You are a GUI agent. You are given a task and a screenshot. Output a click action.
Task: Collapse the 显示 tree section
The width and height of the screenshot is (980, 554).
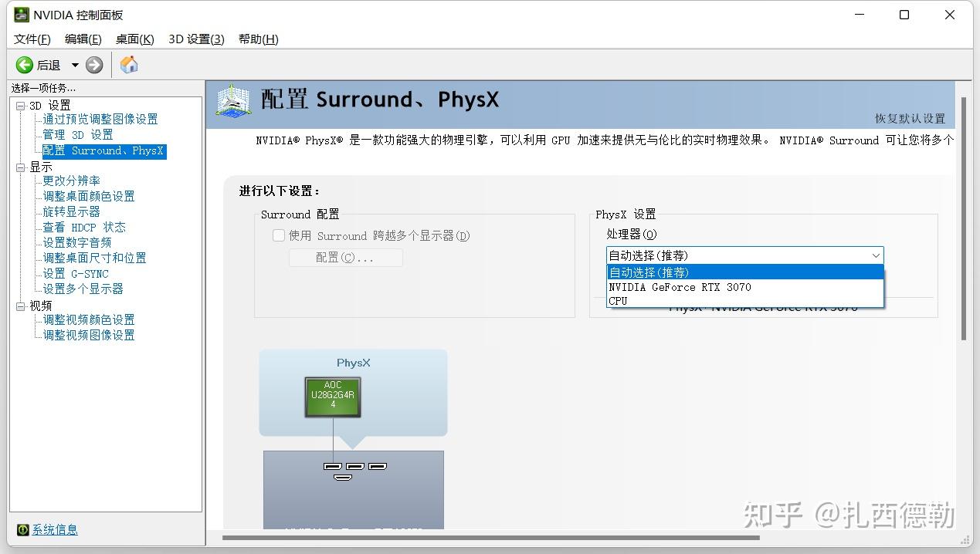tap(22, 166)
